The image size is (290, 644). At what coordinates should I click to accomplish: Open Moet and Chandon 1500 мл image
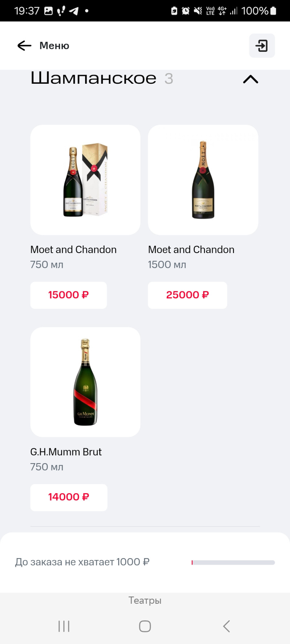tap(203, 180)
